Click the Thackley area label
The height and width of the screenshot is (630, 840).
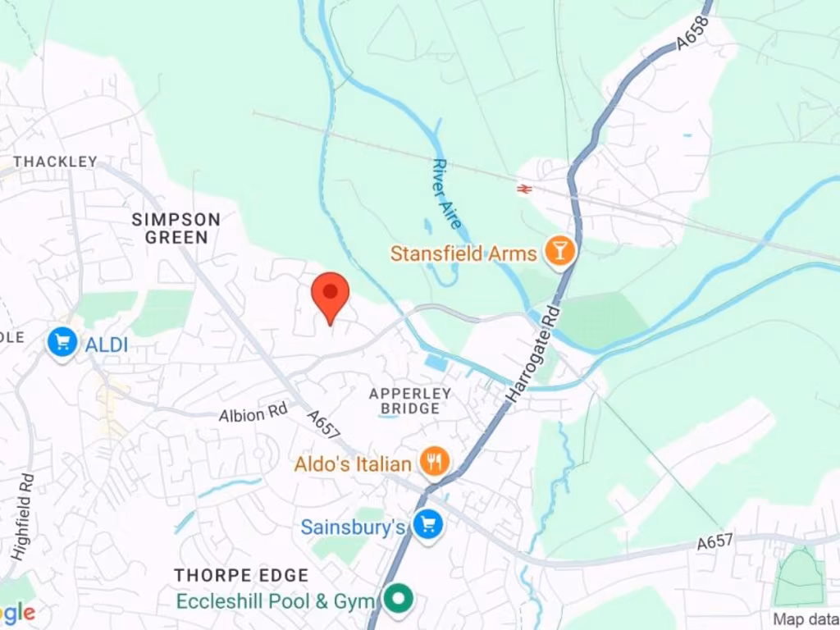pyautogui.click(x=55, y=162)
